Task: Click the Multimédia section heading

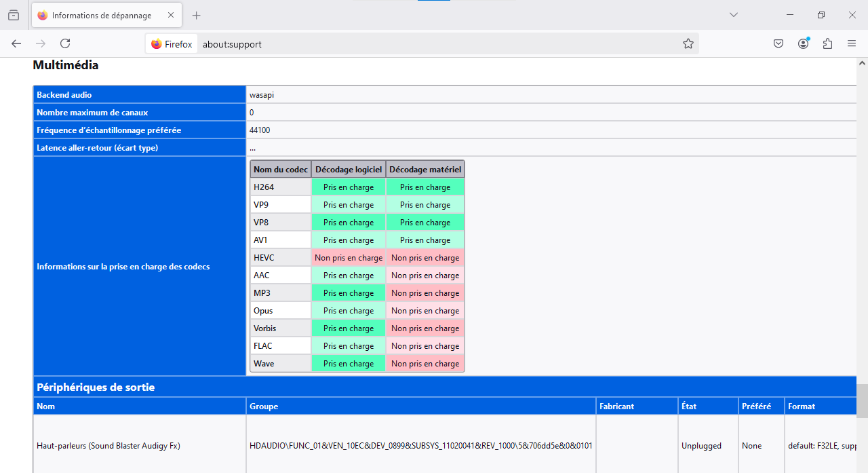Action: click(x=66, y=65)
